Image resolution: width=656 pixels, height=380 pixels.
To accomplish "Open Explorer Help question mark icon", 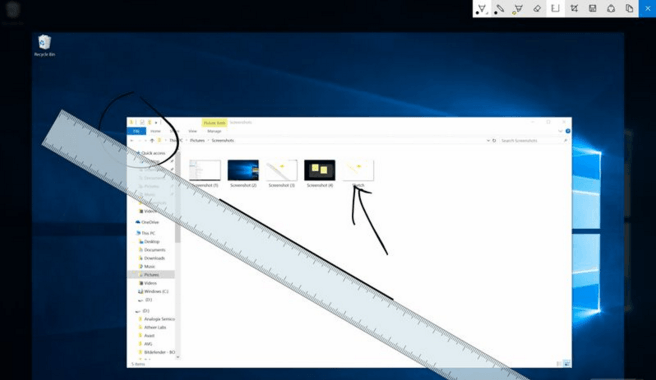I will 568,131.
